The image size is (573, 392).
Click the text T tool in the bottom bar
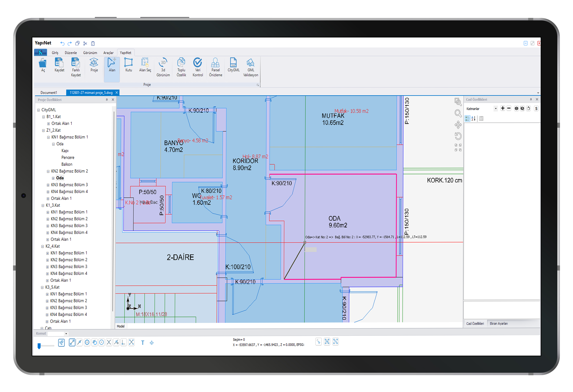click(143, 343)
